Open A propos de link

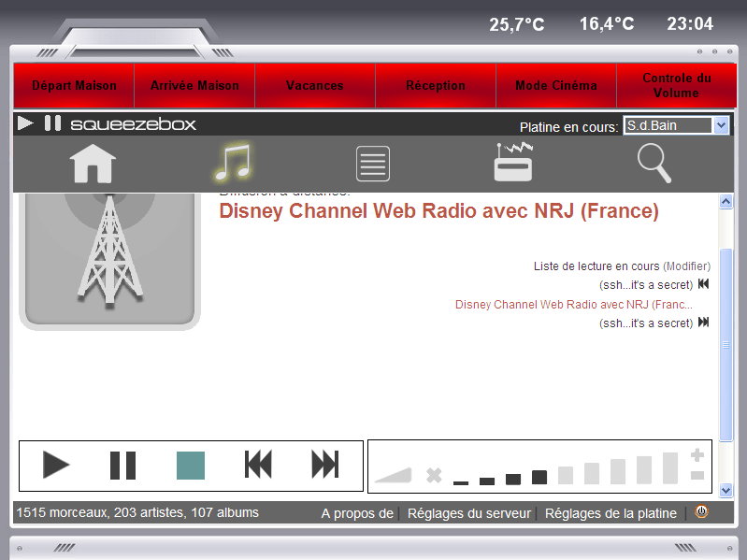point(357,513)
